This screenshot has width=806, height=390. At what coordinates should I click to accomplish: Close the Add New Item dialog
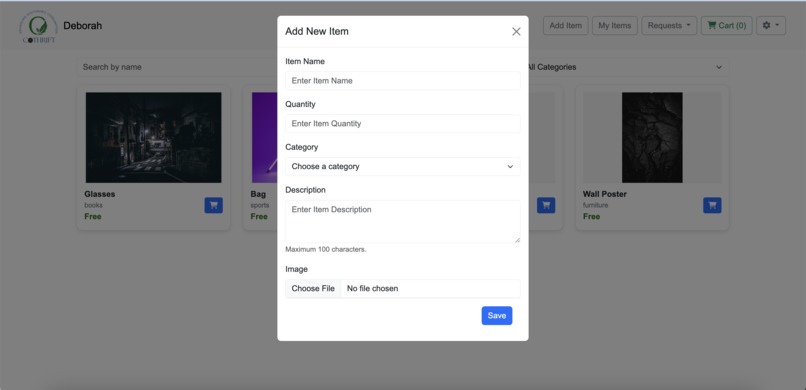pos(516,31)
